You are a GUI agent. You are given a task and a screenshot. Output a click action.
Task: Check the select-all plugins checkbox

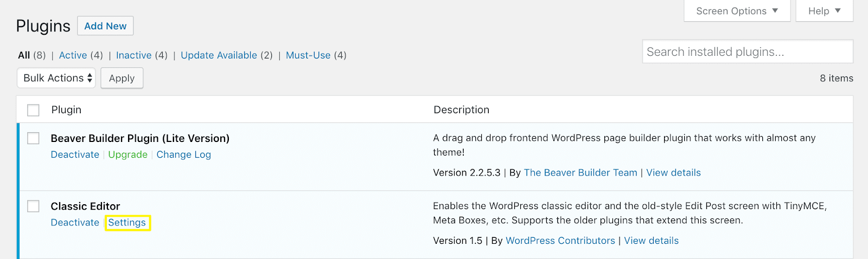[x=34, y=110]
